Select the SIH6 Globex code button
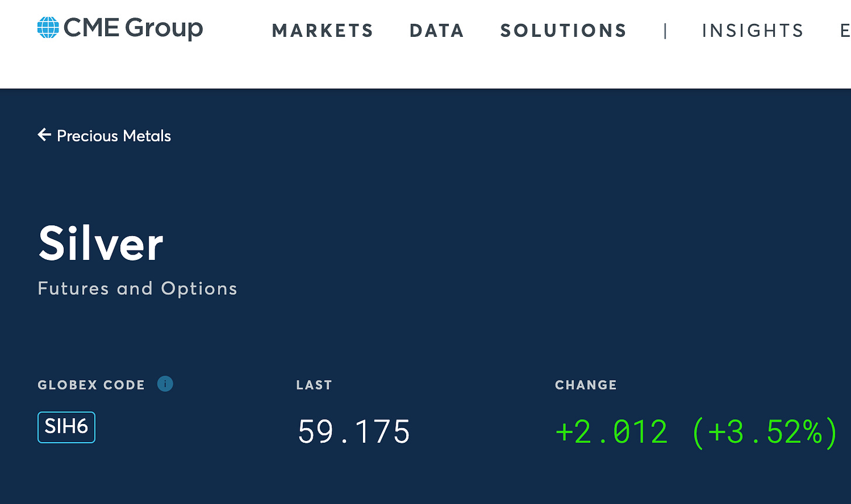This screenshot has width=851, height=504. [66, 427]
